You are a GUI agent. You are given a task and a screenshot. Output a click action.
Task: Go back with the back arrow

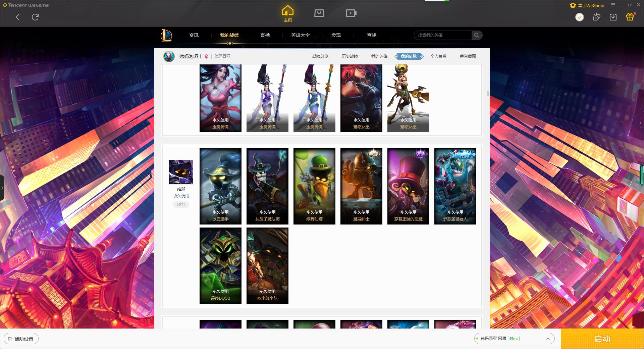click(x=18, y=17)
